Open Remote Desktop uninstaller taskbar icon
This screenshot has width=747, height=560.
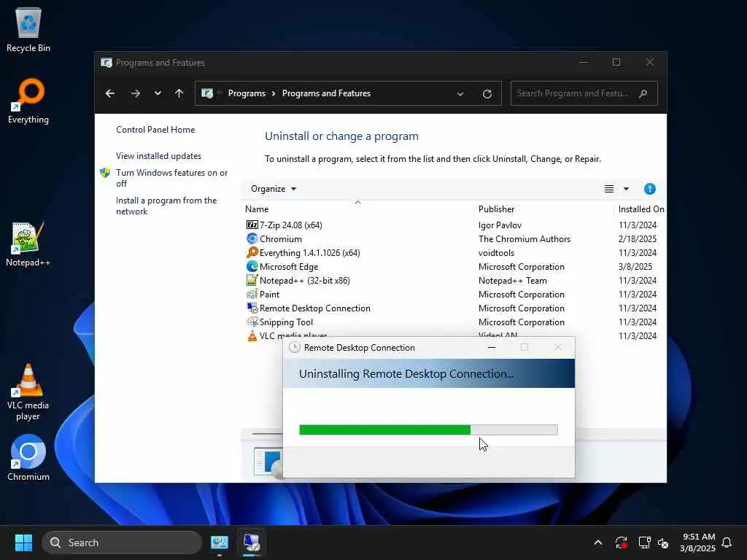point(252,542)
